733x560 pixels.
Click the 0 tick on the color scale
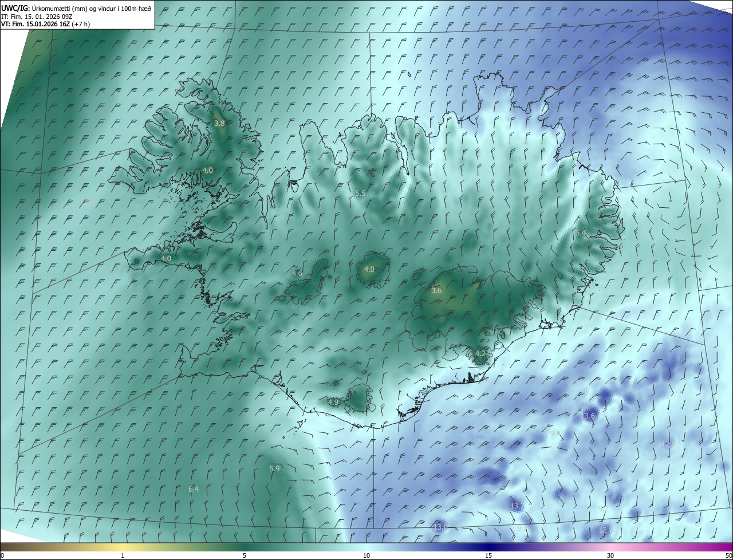[2, 555]
